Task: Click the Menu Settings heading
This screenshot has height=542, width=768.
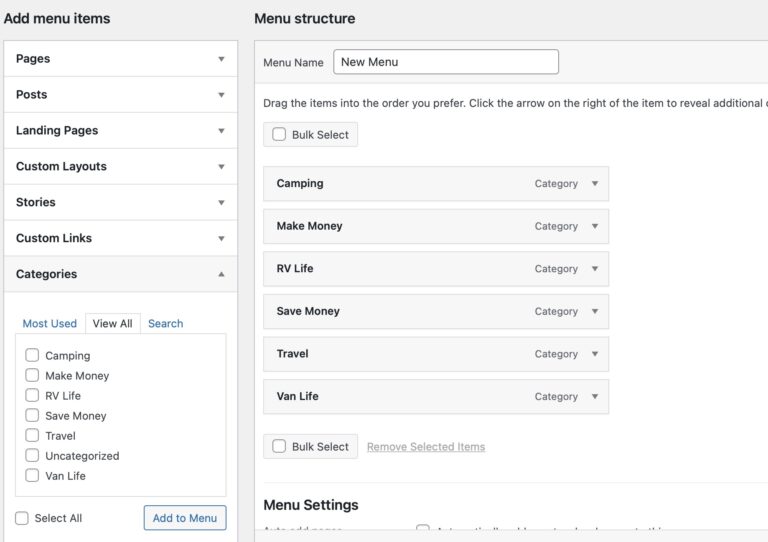Action: pyautogui.click(x=311, y=505)
